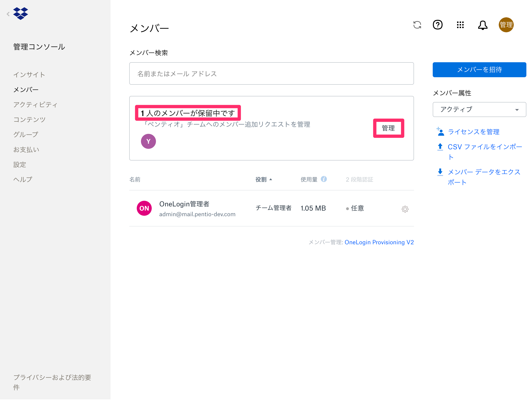Collapse sidebar with back chevron

click(x=8, y=14)
